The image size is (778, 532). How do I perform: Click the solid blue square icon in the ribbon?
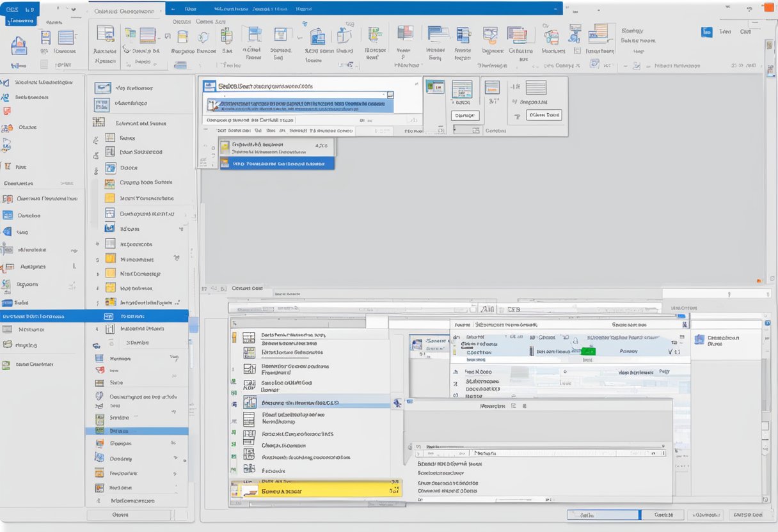tap(706, 32)
